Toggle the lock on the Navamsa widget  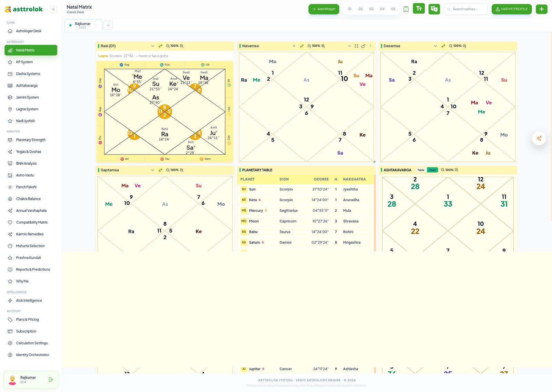coord(363,46)
